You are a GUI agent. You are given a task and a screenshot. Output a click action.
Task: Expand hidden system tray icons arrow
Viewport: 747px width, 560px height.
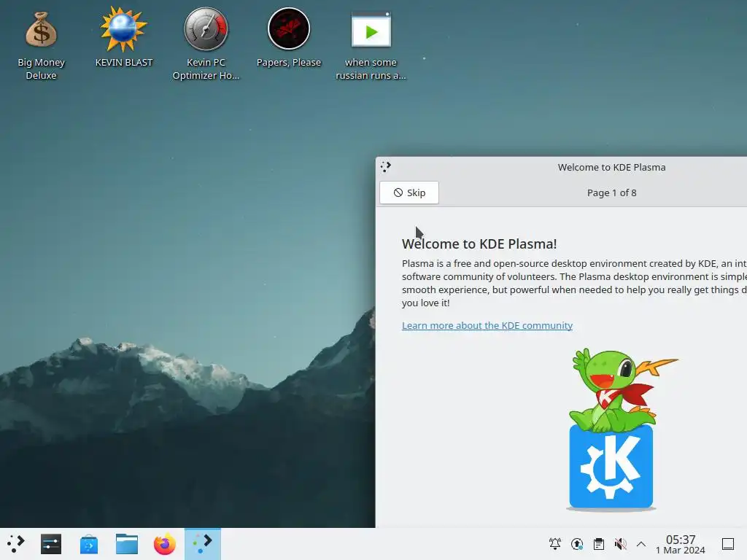(641, 544)
